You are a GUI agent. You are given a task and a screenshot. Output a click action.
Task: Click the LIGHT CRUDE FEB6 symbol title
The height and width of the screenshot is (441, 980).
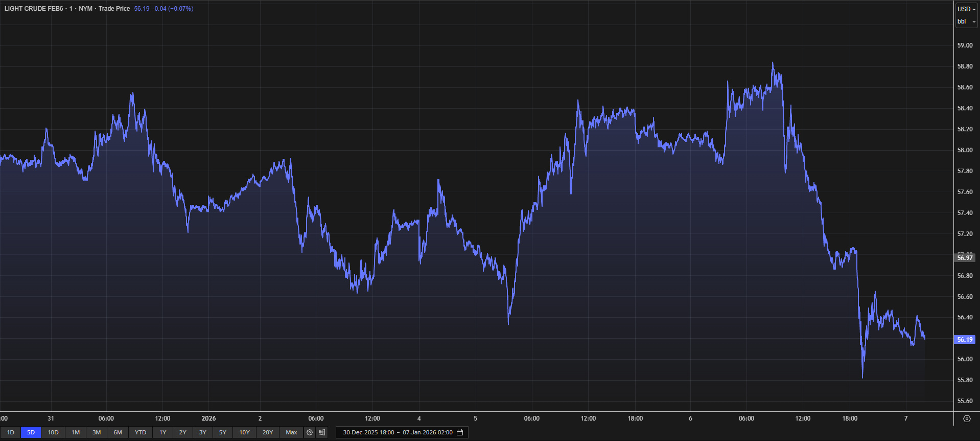point(34,9)
